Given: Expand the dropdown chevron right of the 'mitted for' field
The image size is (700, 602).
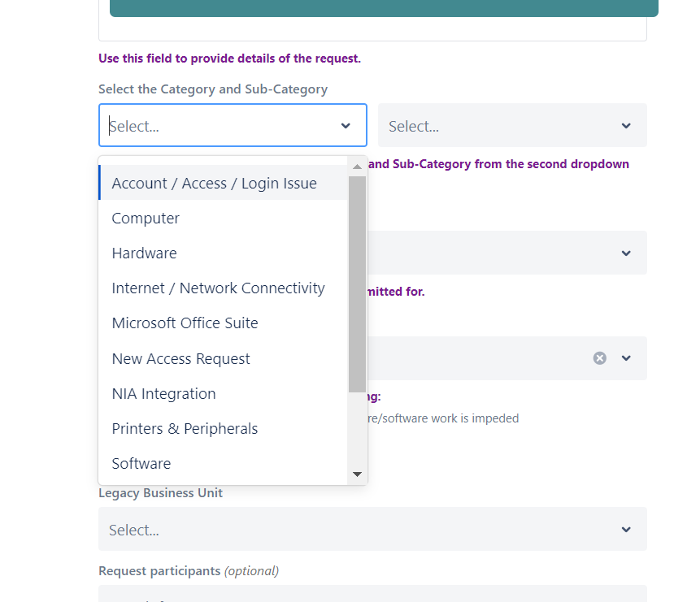Looking at the screenshot, I should click(626, 253).
